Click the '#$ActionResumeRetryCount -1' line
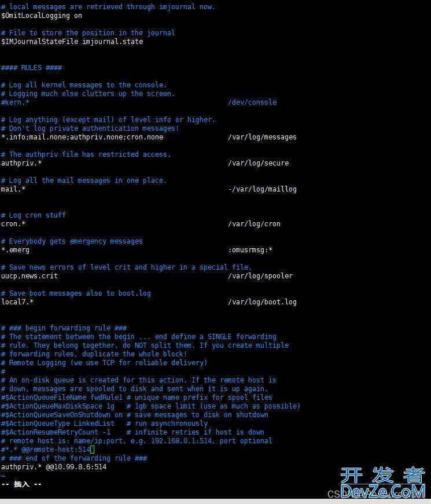431x504 pixels. coord(56,432)
